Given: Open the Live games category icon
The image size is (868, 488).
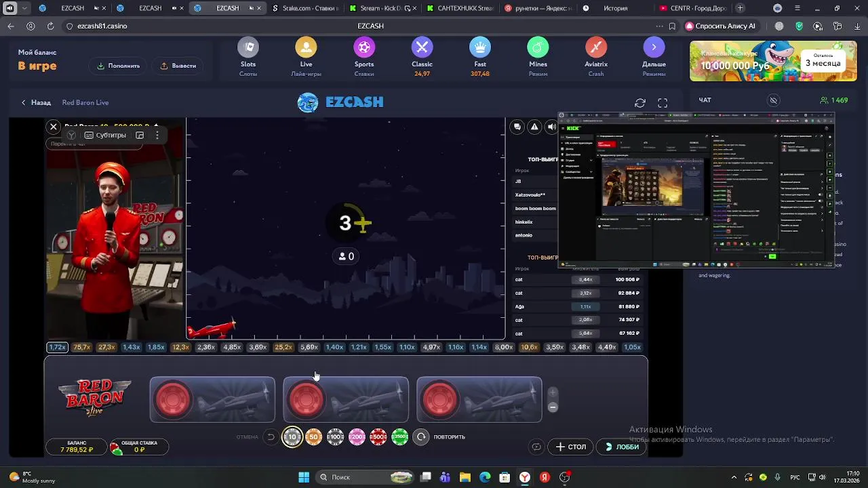Looking at the screenshot, I should tap(306, 47).
